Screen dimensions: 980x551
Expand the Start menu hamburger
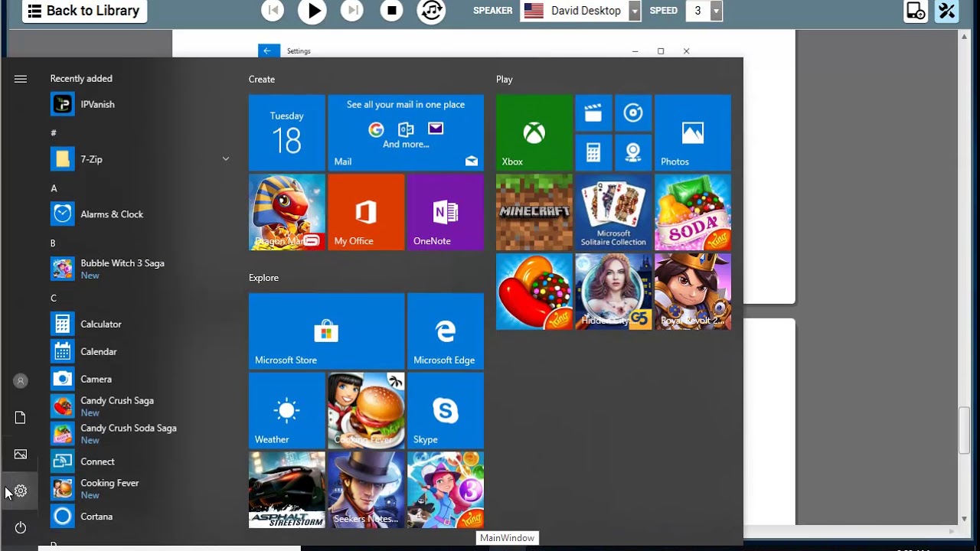coord(21,79)
